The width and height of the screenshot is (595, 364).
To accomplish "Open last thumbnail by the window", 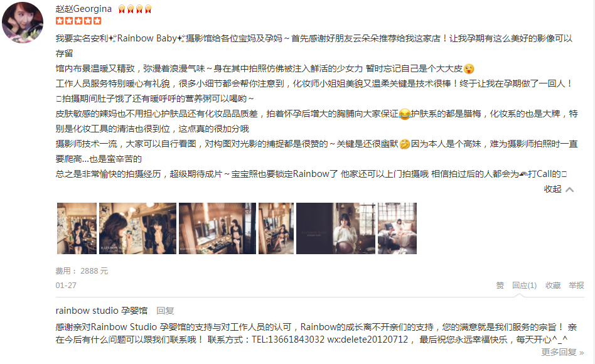I will coord(397,228).
